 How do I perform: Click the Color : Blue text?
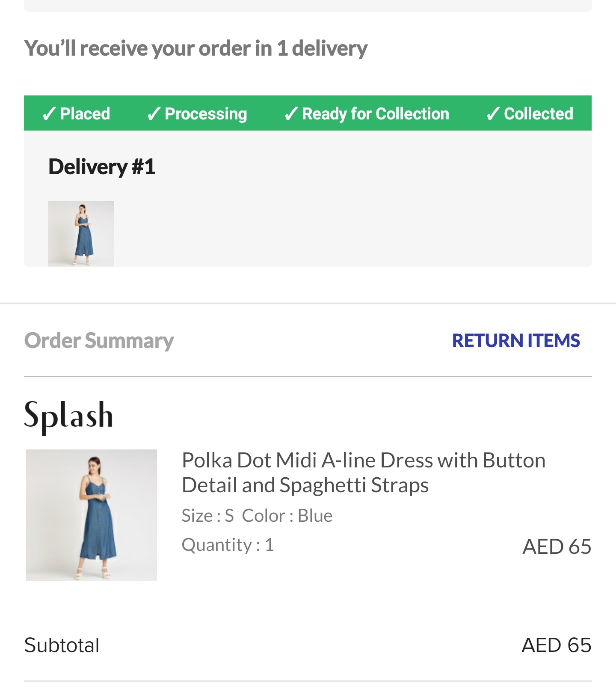click(x=287, y=516)
